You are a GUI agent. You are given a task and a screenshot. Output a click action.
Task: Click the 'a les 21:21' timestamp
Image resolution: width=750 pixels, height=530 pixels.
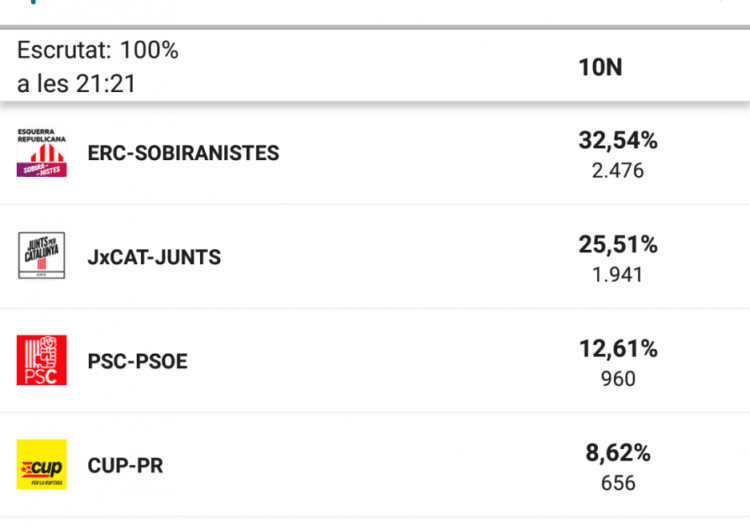click(x=76, y=84)
